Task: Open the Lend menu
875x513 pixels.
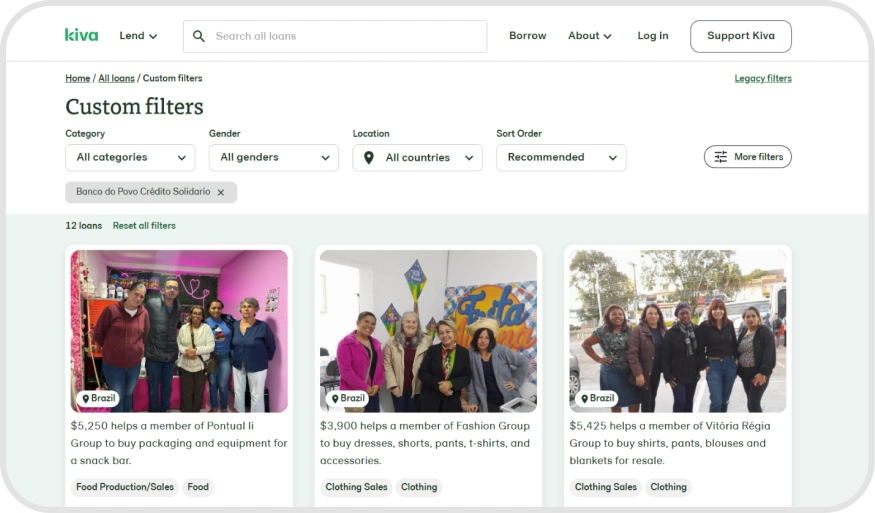Action: pos(138,36)
